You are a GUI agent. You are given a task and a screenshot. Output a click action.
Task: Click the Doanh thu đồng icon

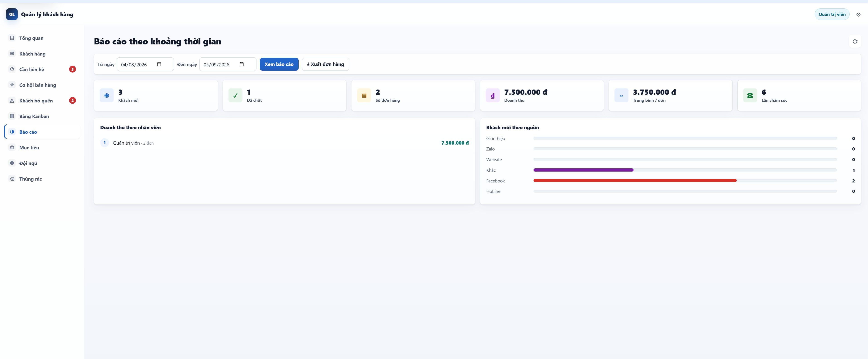pos(493,96)
